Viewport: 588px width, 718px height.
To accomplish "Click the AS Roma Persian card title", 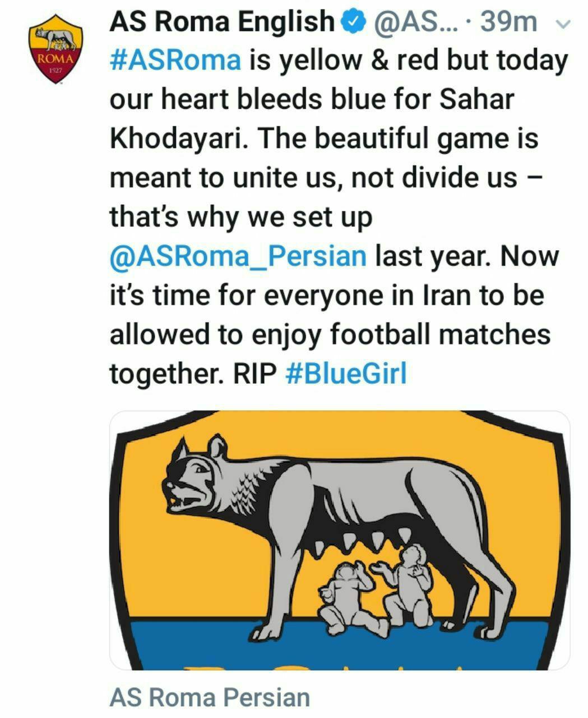I will (x=210, y=697).
